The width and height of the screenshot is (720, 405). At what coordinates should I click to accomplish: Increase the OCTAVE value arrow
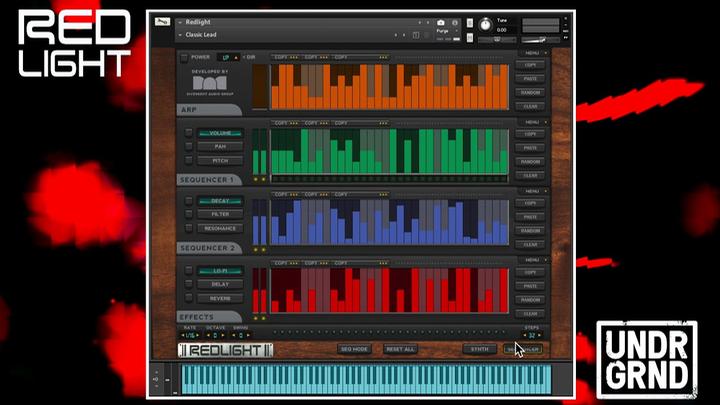[x=223, y=335]
